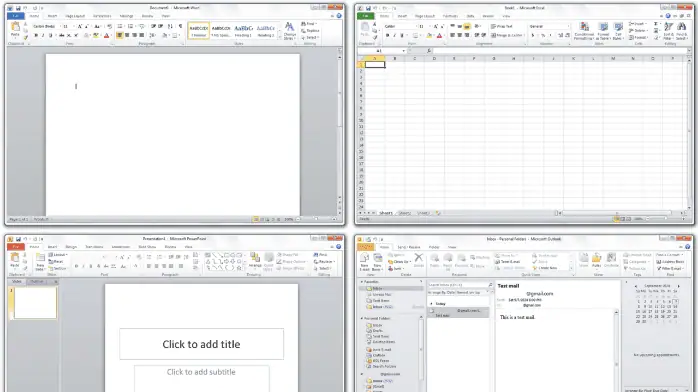Click the Fill Color bucket icon in Excel

click(429, 35)
